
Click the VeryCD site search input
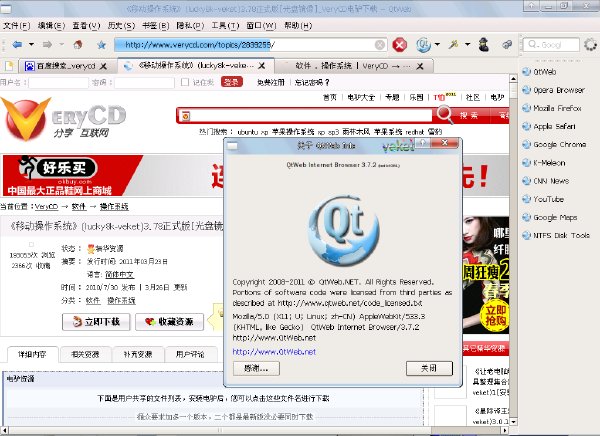click(311, 116)
